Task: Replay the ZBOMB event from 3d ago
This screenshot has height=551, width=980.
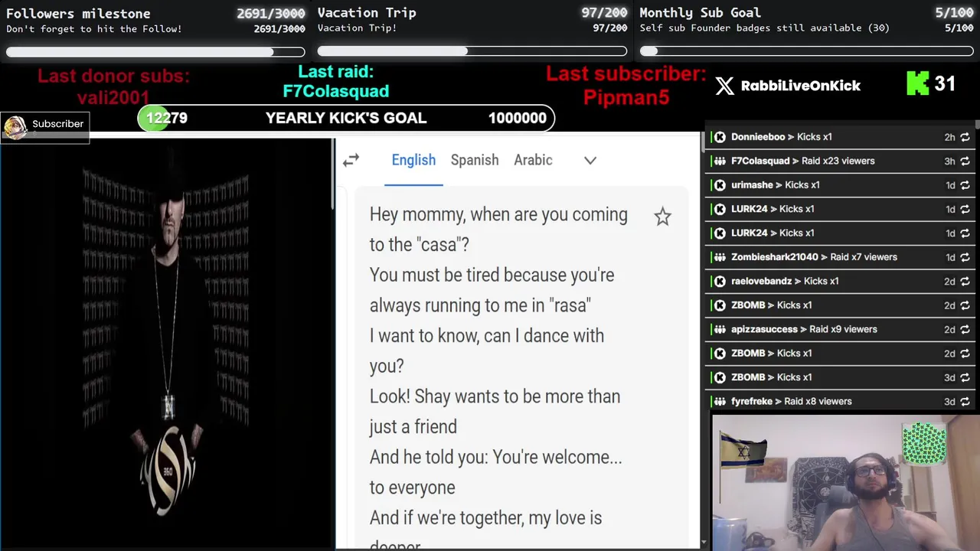Action: point(965,377)
